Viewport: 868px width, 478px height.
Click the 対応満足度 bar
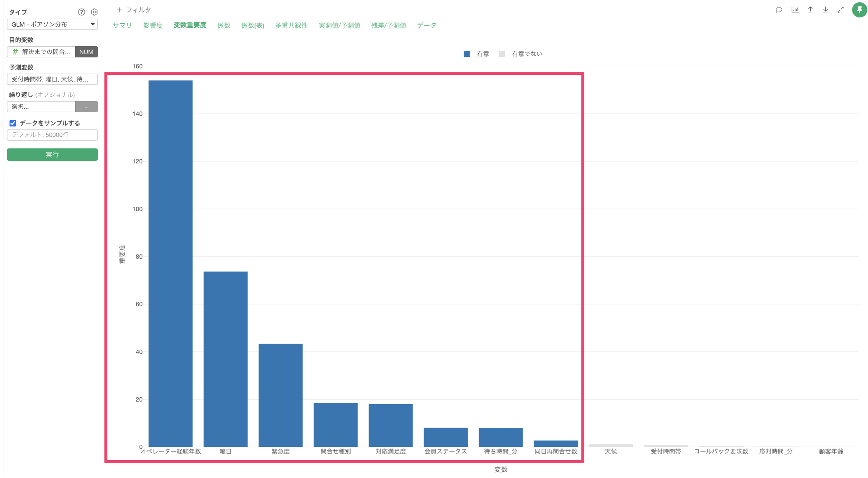391,425
